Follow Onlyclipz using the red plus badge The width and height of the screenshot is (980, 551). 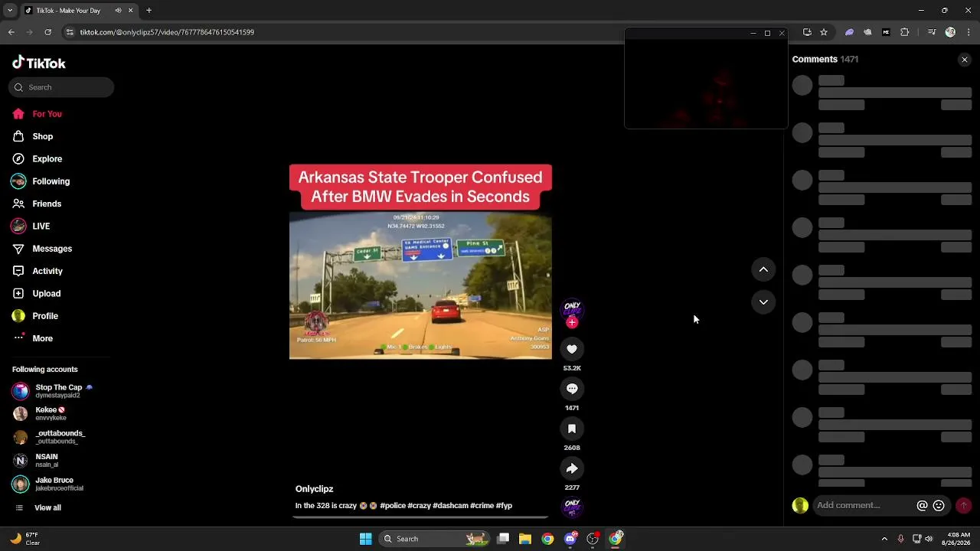[572, 322]
